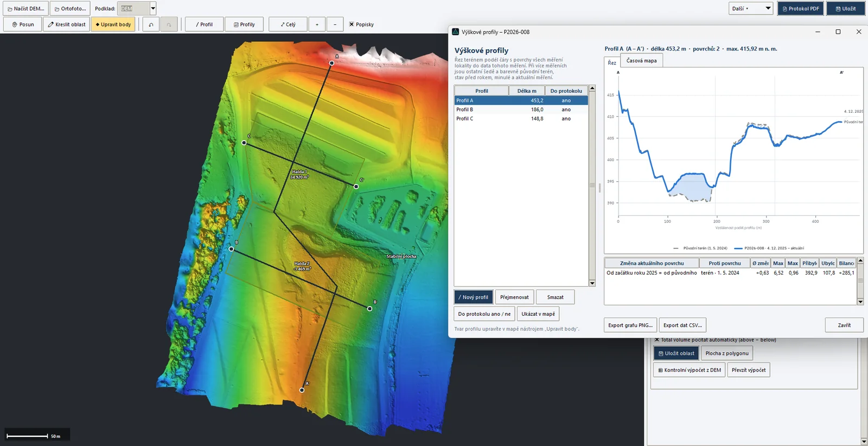868x446 pixels.
Task: Select Profil A row in list
Action: (x=521, y=100)
